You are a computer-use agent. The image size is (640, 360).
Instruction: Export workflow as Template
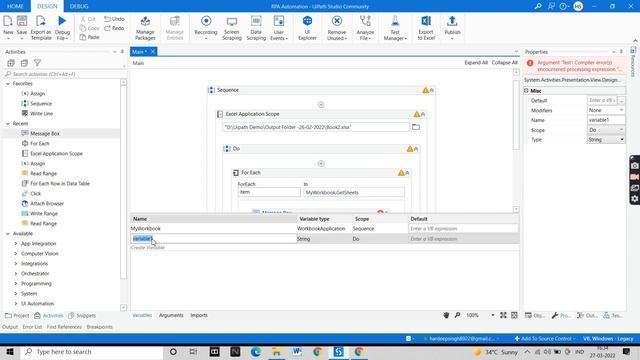point(41,27)
